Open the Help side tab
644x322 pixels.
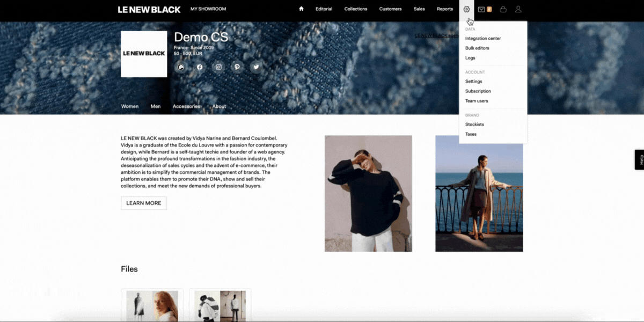(x=639, y=159)
